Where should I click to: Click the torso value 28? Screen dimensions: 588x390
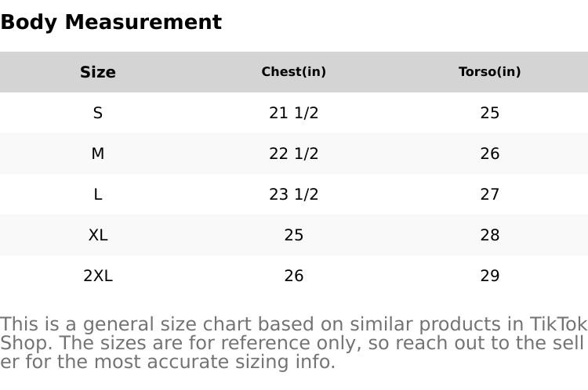[490, 235]
